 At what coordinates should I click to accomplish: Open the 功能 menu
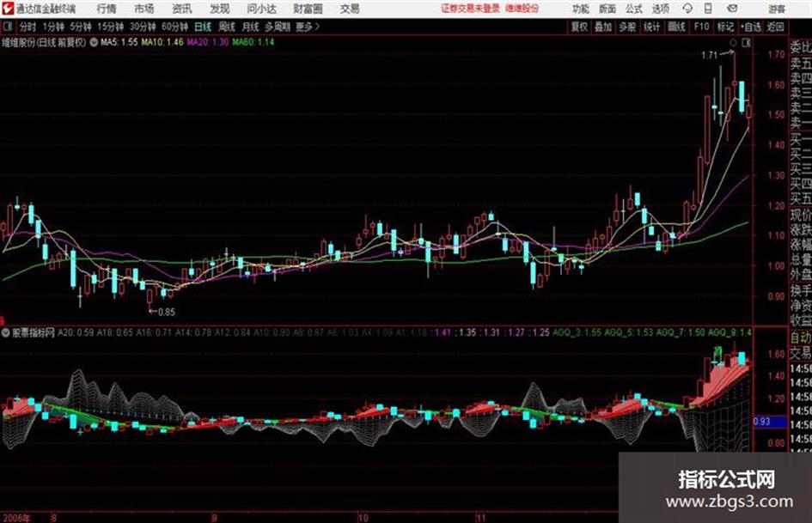coord(581,9)
